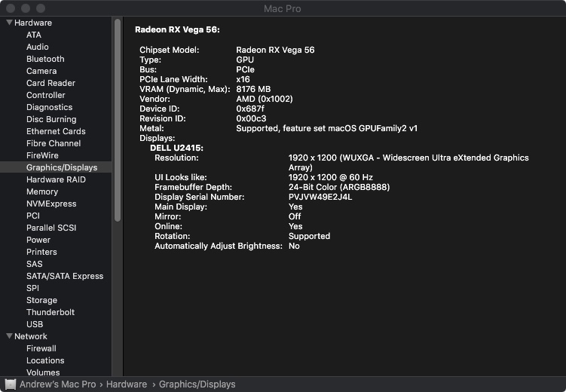Screen dimensions: 566x392
Task: Click the Bus value PCIe
Action: click(245, 69)
